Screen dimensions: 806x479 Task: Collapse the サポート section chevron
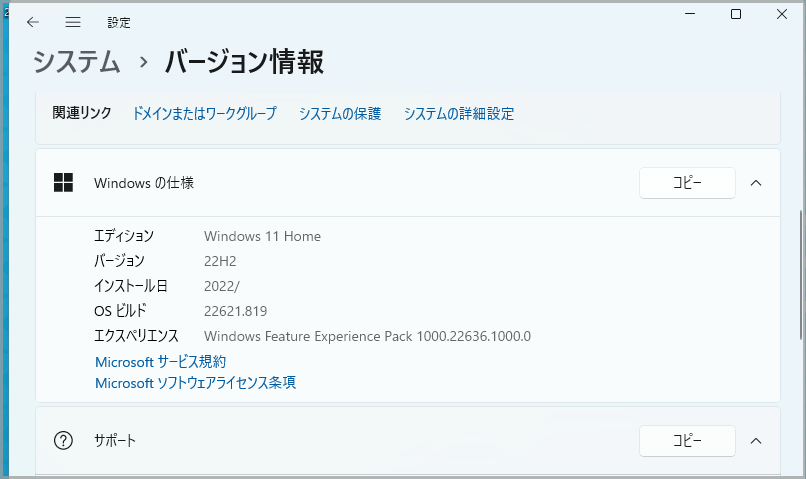tap(756, 441)
